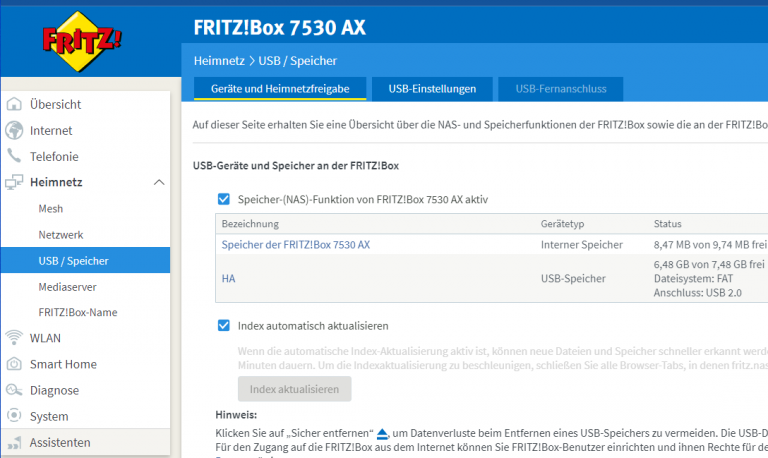Image resolution: width=768 pixels, height=458 pixels.
Task: Uncheck Index automatisch aktualisieren
Action: [x=223, y=325]
